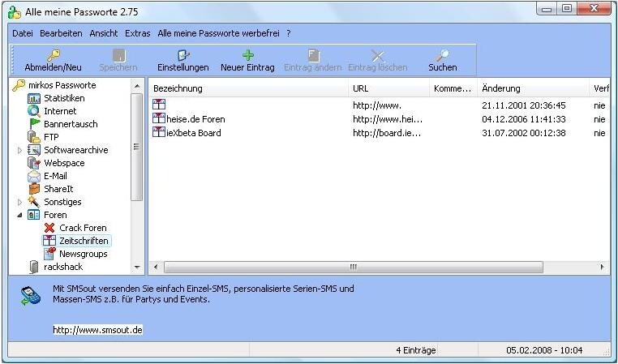Image resolution: width=618 pixels, height=364 pixels.
Task: Open the E-Mail envelope category
Action: [x=34, y=176]
